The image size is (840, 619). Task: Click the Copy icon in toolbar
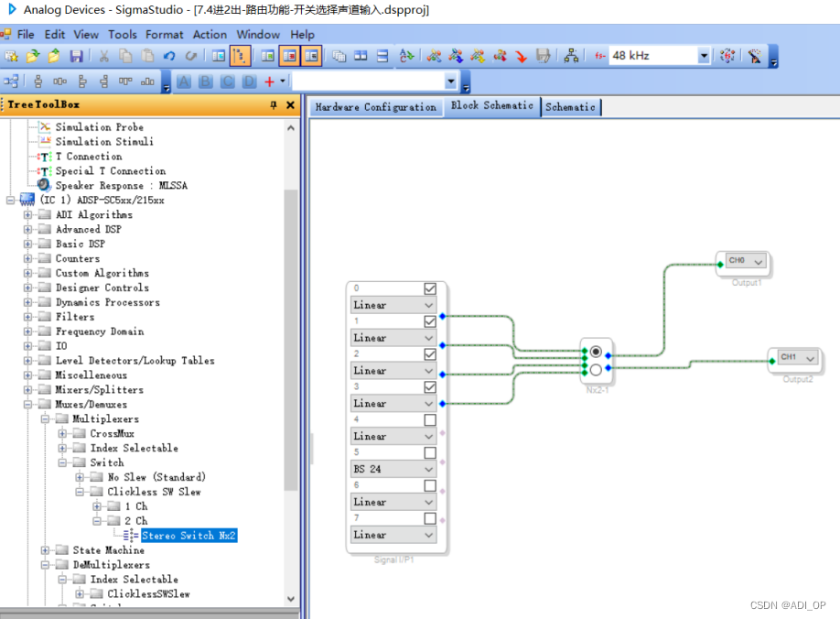(126, 56)
